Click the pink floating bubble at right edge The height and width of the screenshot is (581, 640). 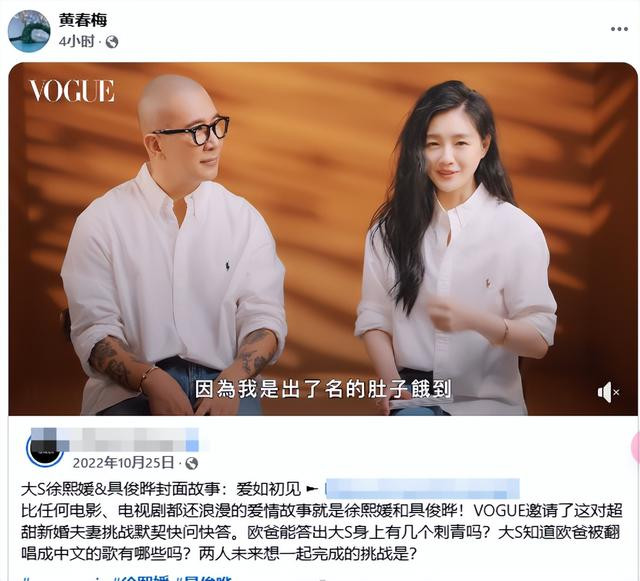[x=636, y=448]
